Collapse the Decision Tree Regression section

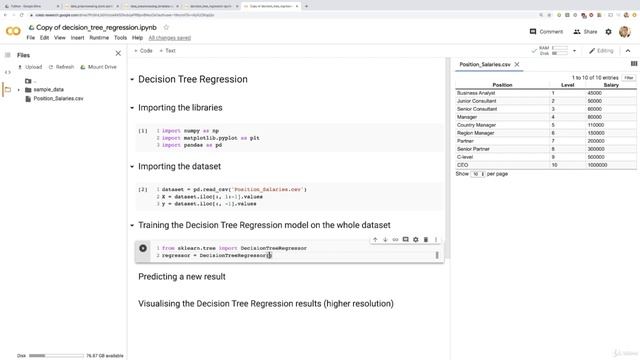[132, 79]
